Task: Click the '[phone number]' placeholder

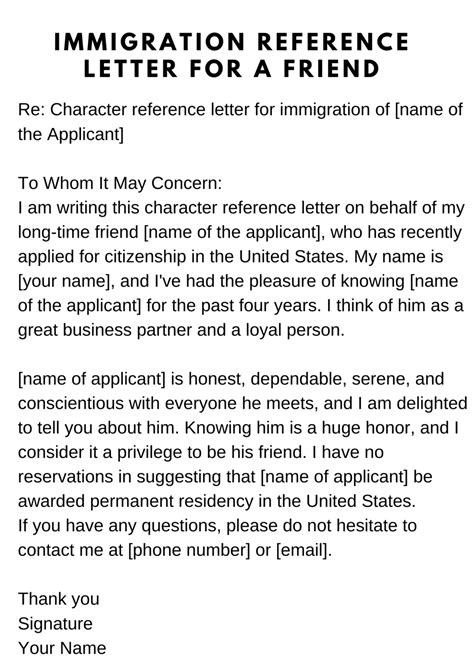Action: pyautogui.click(x=189, y=550)
